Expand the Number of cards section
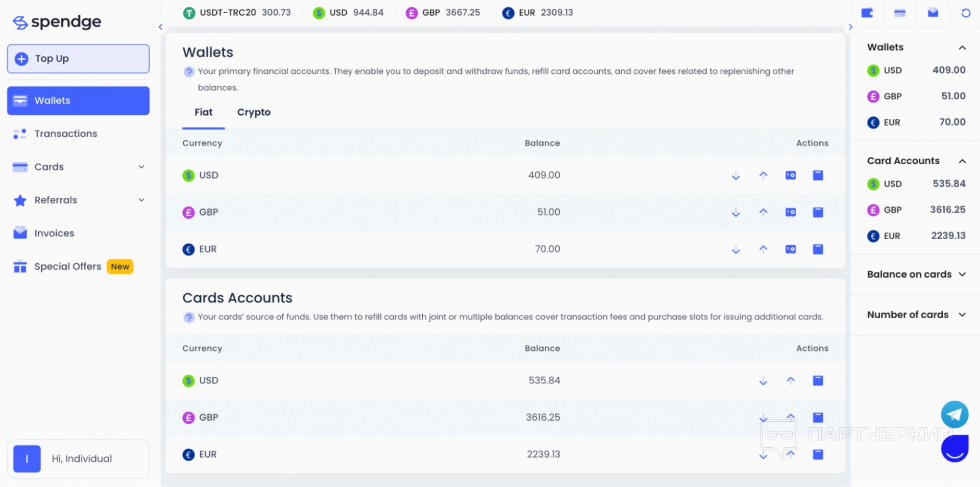This screenshot has height=487, width=980. 962,315
